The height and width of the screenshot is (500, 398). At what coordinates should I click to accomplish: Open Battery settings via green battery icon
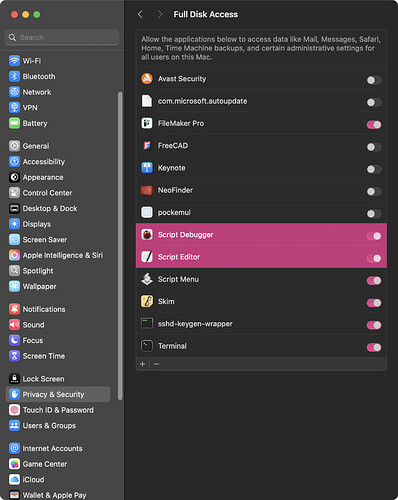pos(14,123)
